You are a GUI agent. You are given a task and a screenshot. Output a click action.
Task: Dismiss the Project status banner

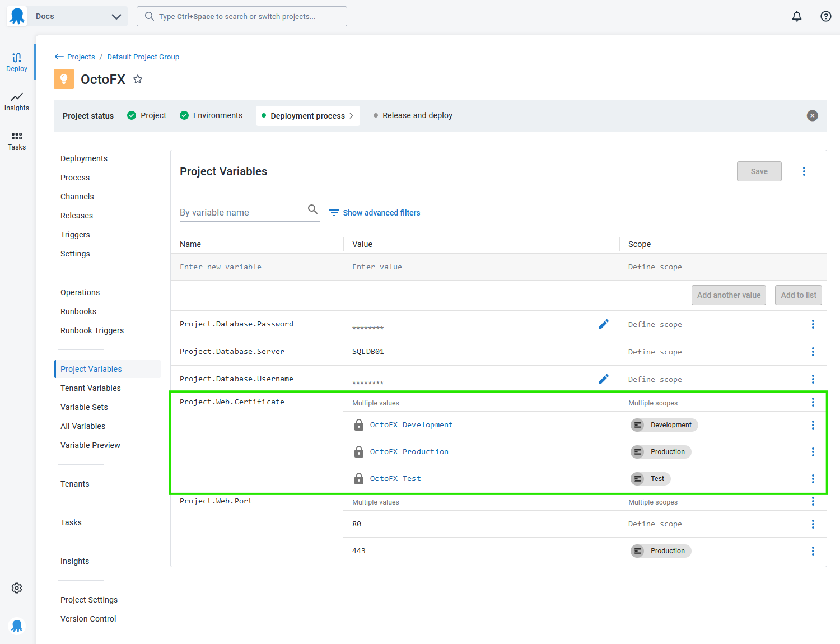pyautogui.click(x=813, y=115)
